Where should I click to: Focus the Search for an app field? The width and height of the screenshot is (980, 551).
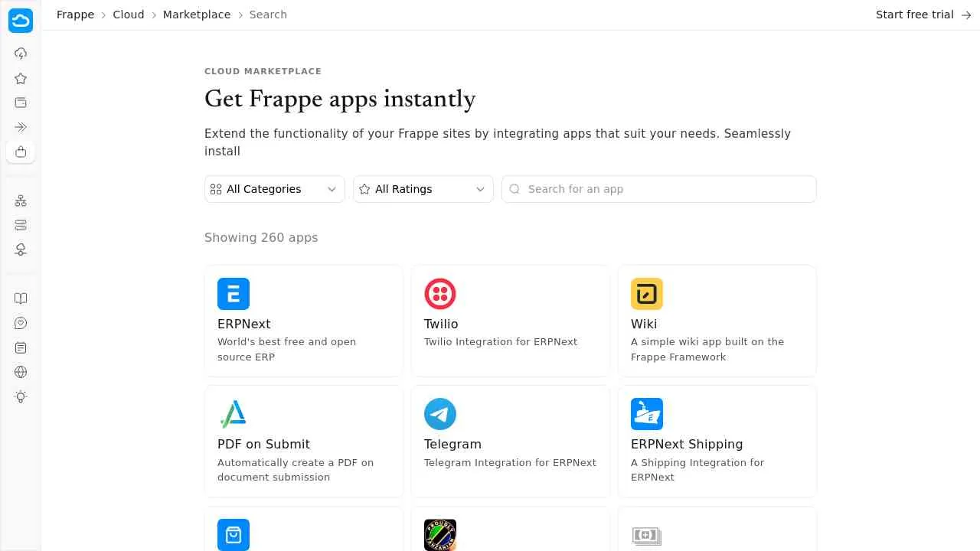[x=659, y=189]
